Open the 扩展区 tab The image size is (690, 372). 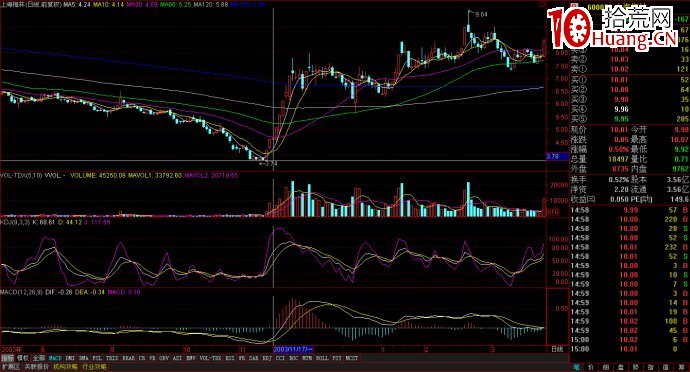click(11, 367)
